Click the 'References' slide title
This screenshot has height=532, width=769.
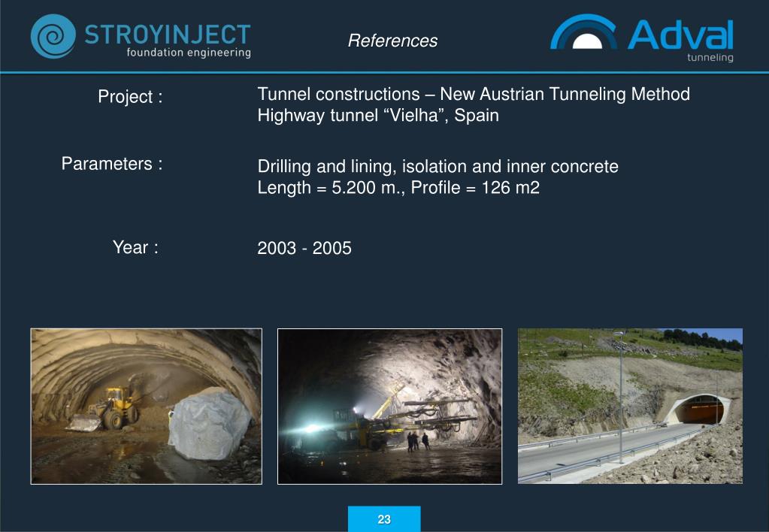tap(393, 41)
